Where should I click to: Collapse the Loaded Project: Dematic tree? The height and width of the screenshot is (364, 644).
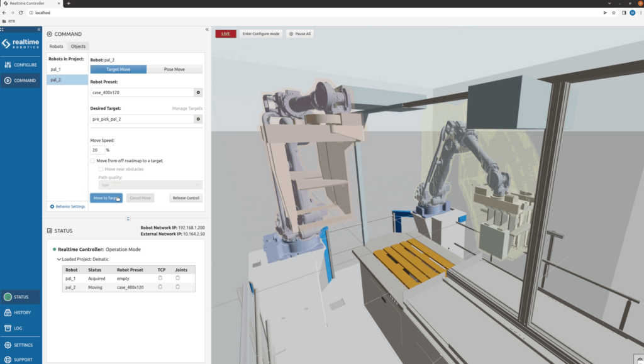(59, 259)
